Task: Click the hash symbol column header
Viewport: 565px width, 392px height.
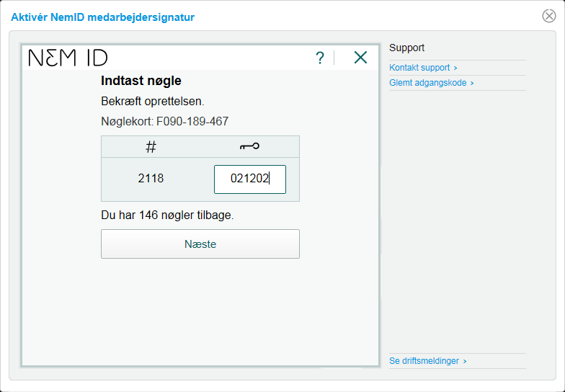Action: pyautogui.click(x=151, y=147)
